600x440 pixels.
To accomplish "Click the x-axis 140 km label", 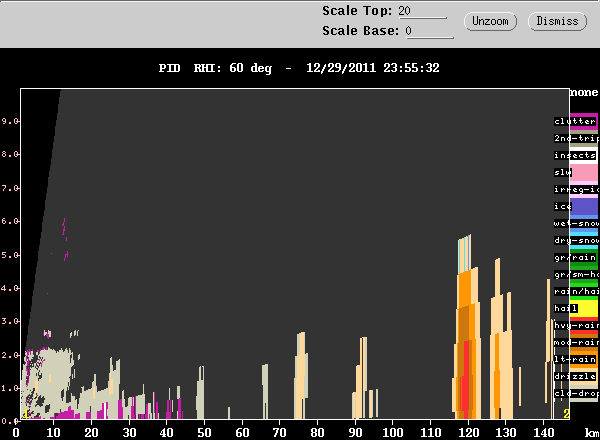I will pos(544,433).
